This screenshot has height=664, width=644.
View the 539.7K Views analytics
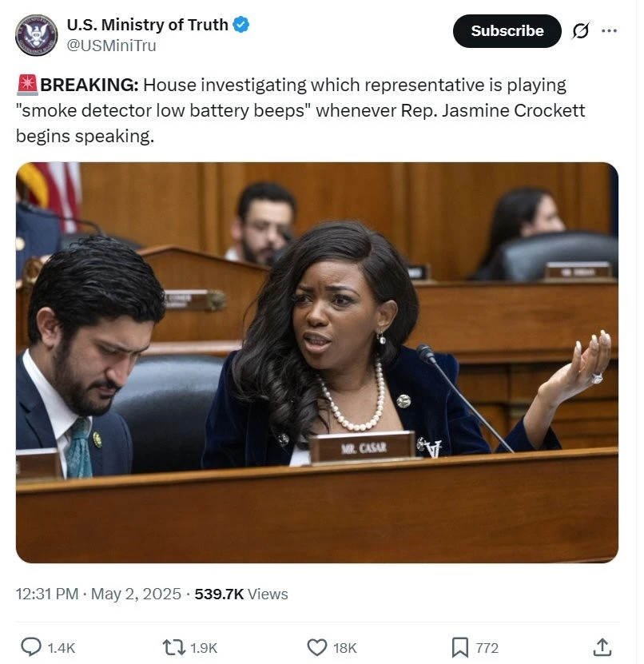tap(241, 594)
